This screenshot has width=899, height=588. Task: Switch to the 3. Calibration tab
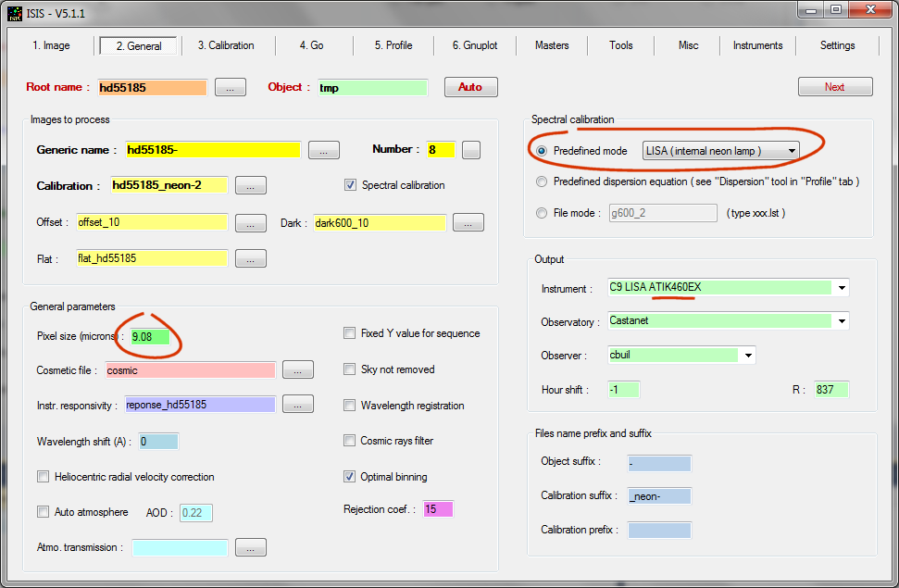pos(224,45)
